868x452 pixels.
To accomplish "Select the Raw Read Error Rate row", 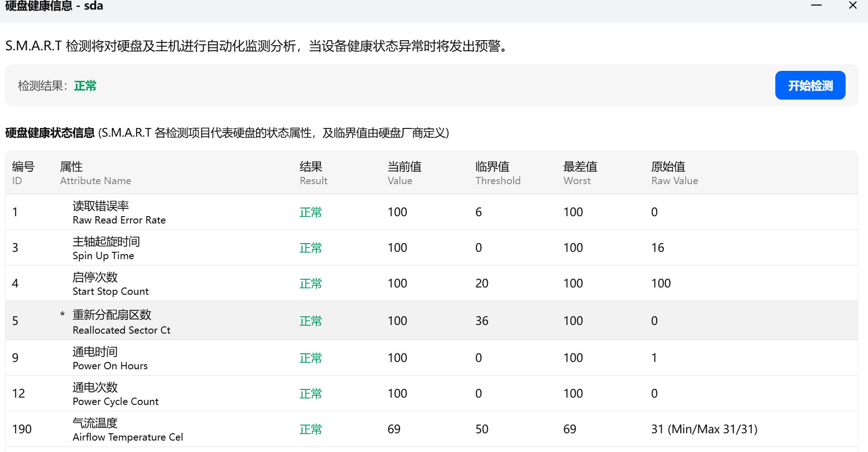I will point(320,212).
